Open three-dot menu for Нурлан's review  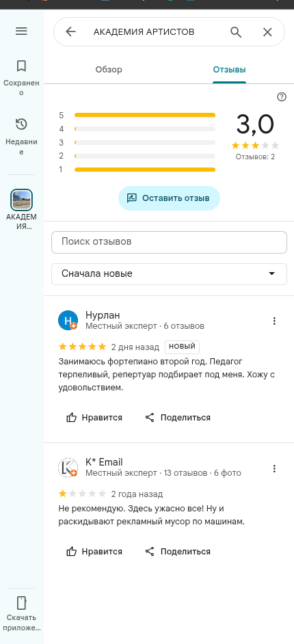point(275,321)
